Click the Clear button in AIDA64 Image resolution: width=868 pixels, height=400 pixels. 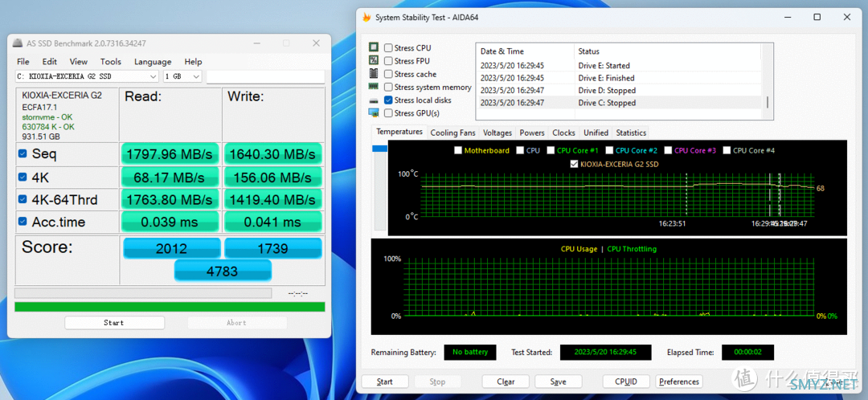click(506, 382)
